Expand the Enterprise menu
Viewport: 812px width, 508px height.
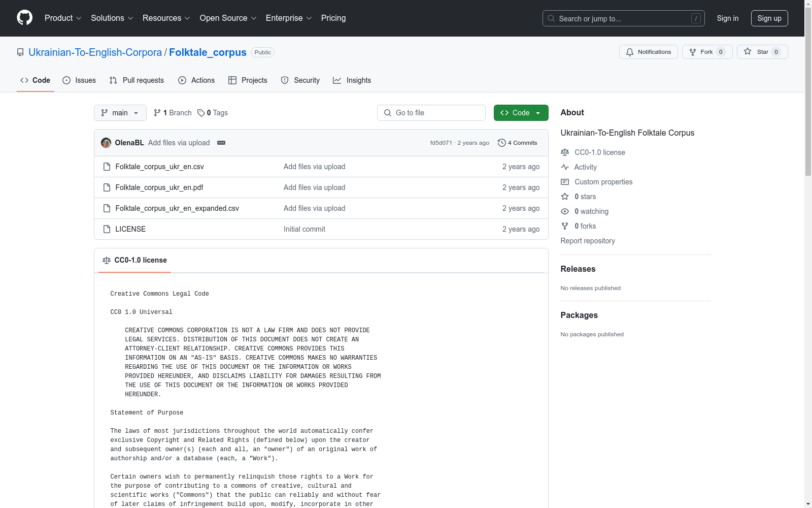pyautogui.click(x=289, y=18)
